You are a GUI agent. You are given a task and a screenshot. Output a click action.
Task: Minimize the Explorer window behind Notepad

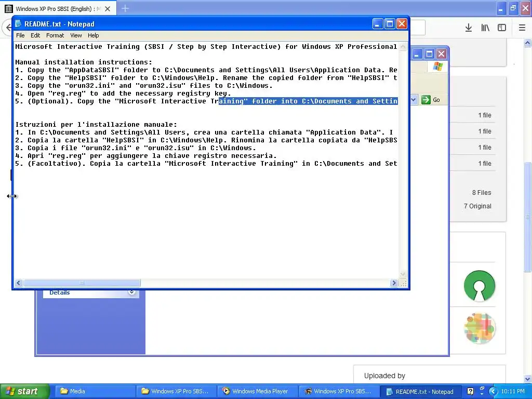click(x=417, y=54)
